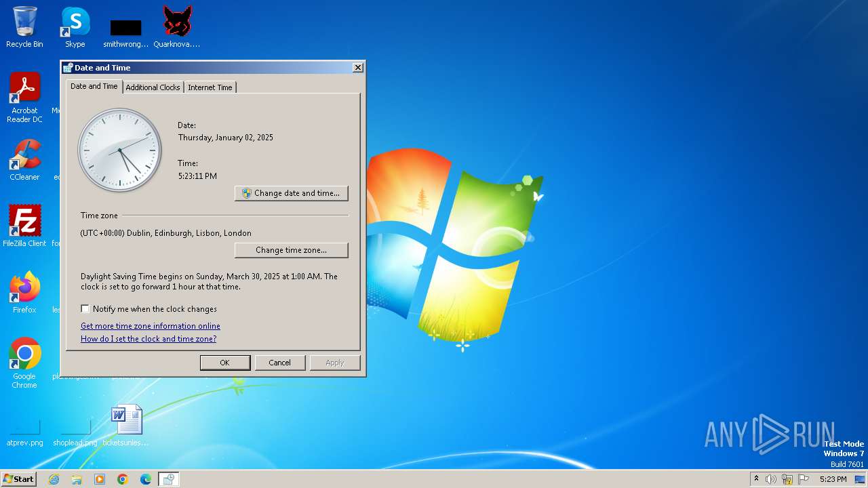This screenshot has height=488, width=868.
Task: Launch Chrome from the taskbar
Action: [123, 479]
